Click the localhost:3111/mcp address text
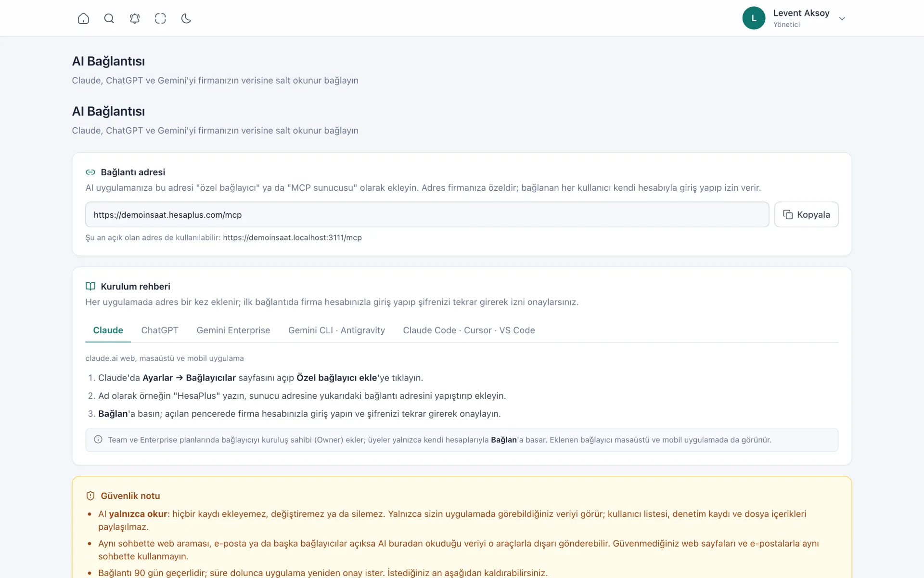This screenshot has width=924, height=578. pos(292,237)
